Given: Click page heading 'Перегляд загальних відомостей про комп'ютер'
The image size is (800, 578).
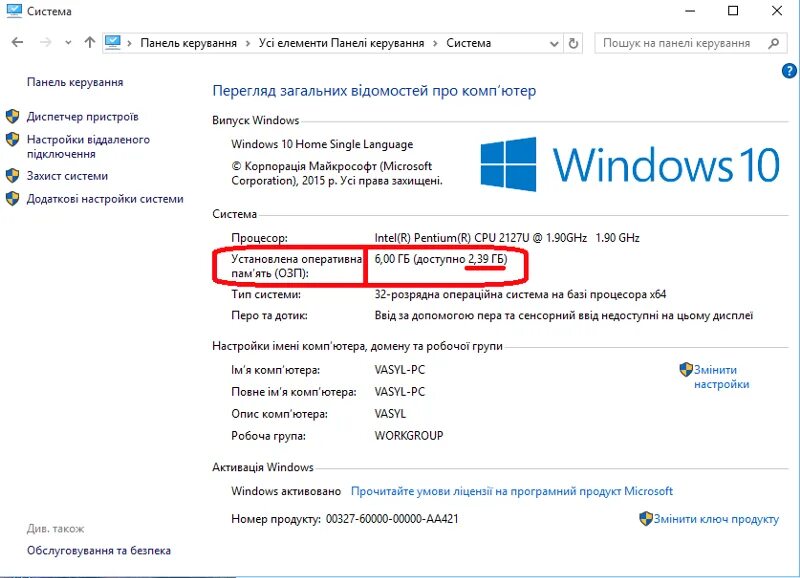Looking at the screenshot, I should (x=374, y=91).
